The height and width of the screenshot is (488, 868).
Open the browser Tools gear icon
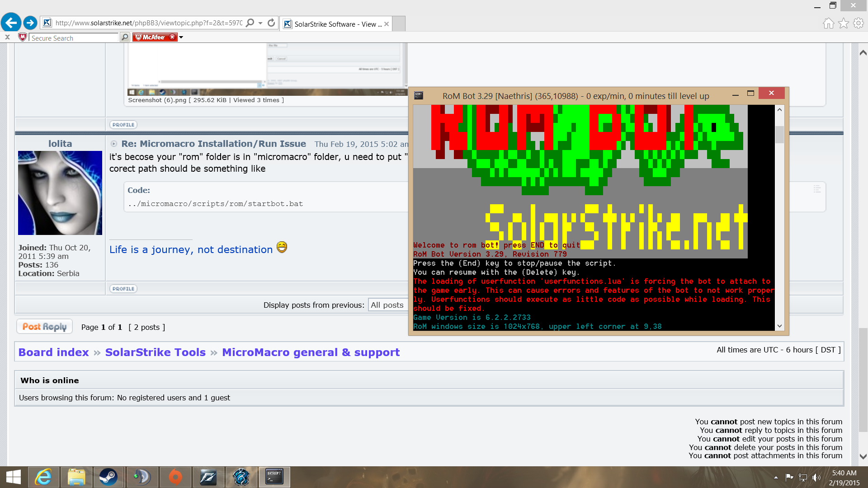858,23
